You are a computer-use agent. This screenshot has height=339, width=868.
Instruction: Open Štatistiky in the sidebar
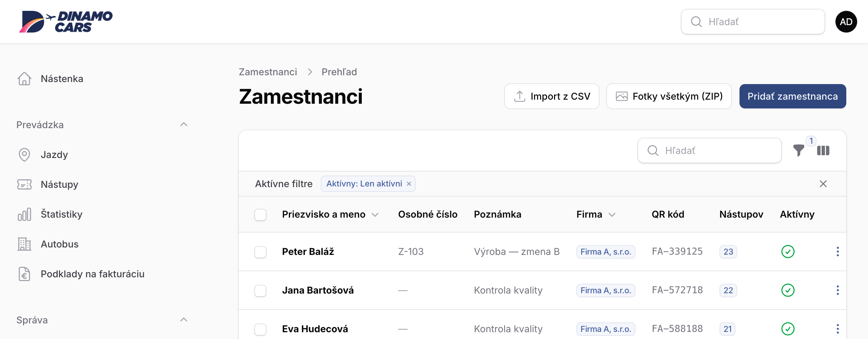pos(61,214)
